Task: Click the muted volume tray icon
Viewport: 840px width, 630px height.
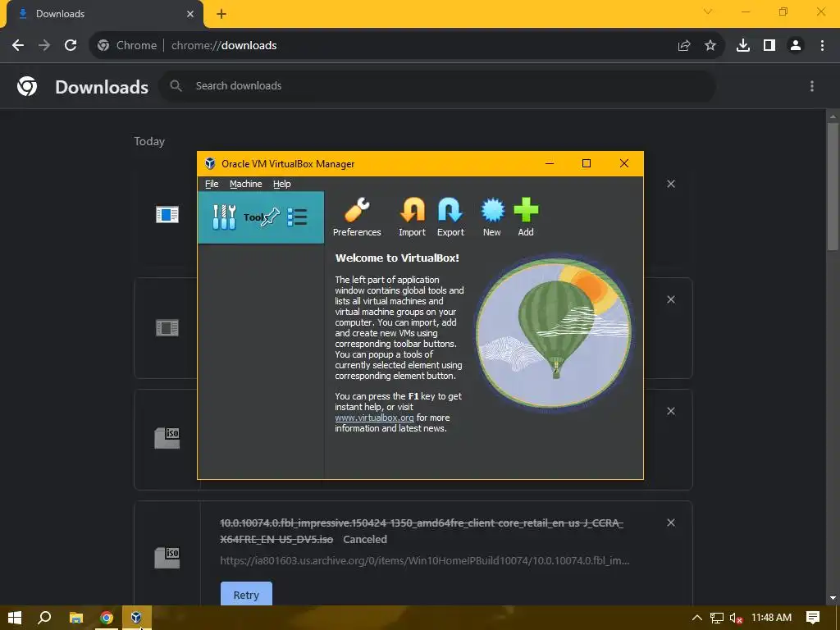Action: click(x=736, y=619)
